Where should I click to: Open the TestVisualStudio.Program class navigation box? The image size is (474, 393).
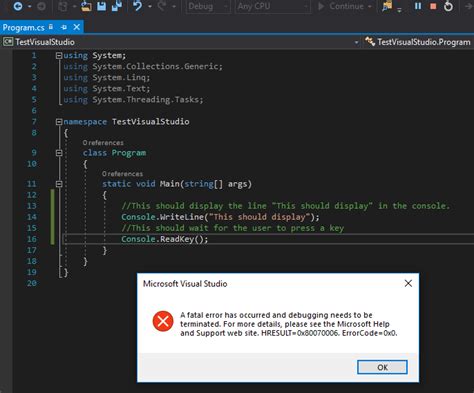coord(418,42)
